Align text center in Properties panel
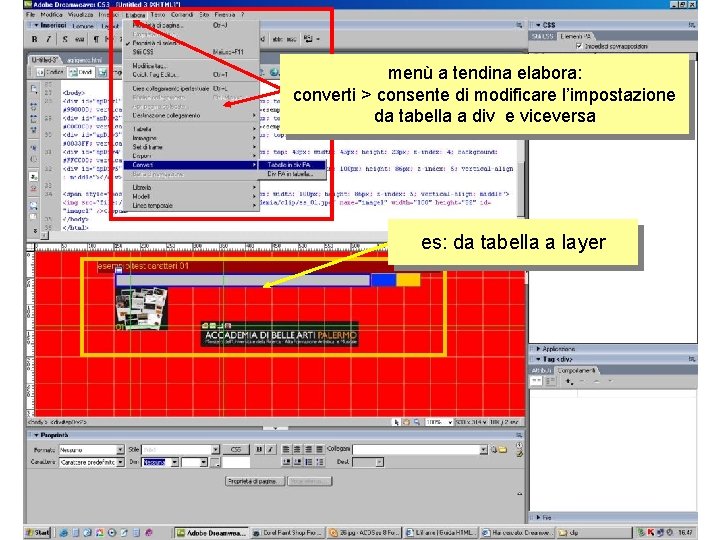Viewport: 720px width, 540px height. coord(297,450)
